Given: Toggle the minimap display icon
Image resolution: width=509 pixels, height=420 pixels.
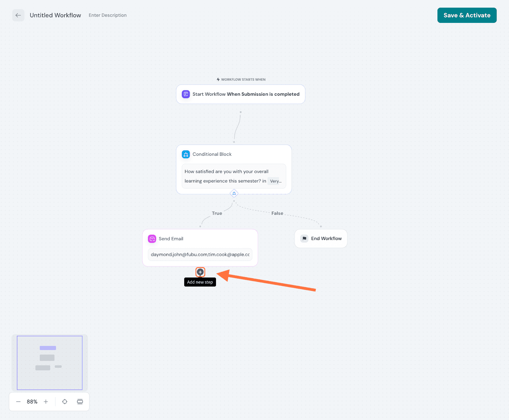Looking at the screenshot, I should [x=80, y=402].
